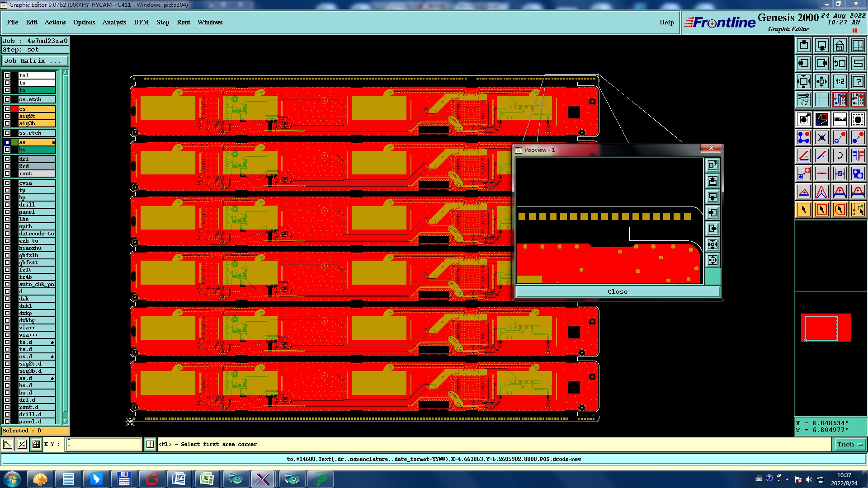868x488 pixels.
Task: Toggle the ss layer checkbox
Action: 7,142
